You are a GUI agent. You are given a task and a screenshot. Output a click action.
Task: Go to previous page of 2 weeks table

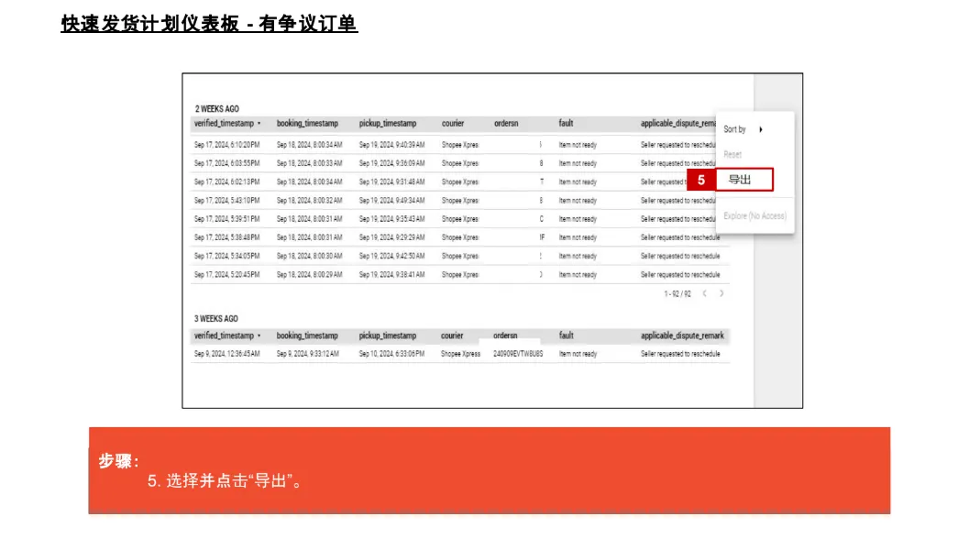(704, 293)
